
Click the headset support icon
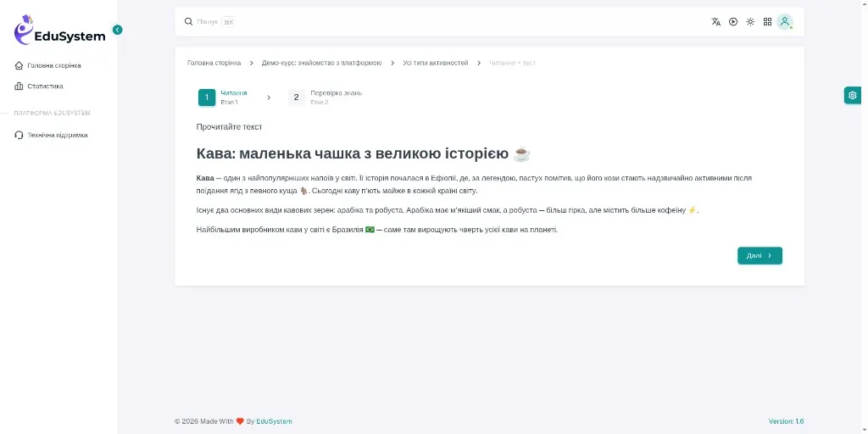click(19, 135)
